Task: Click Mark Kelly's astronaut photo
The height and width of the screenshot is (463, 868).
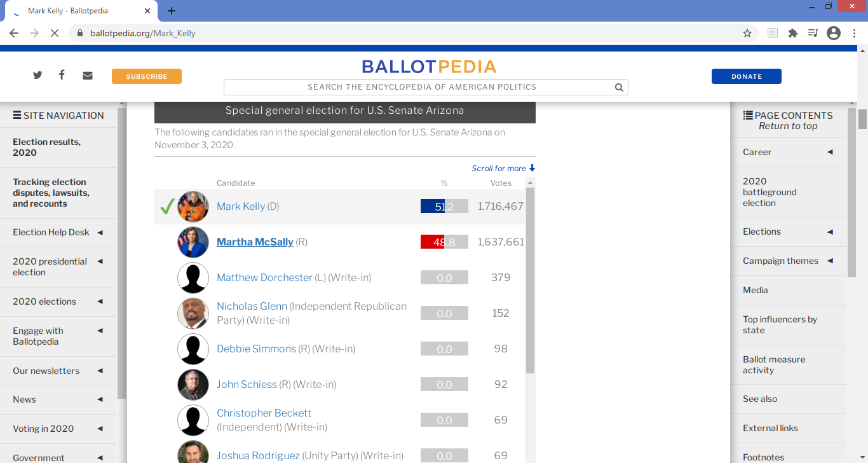Action: [193, 207]
